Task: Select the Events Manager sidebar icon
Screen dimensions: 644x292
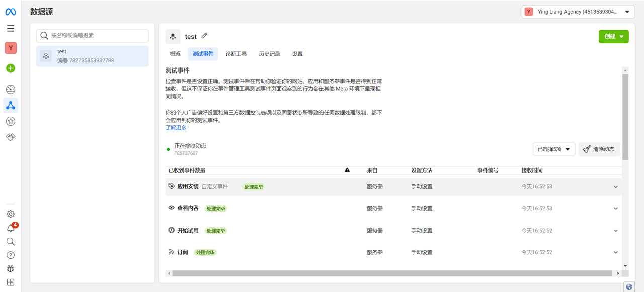Action: [x=10, y=105]
